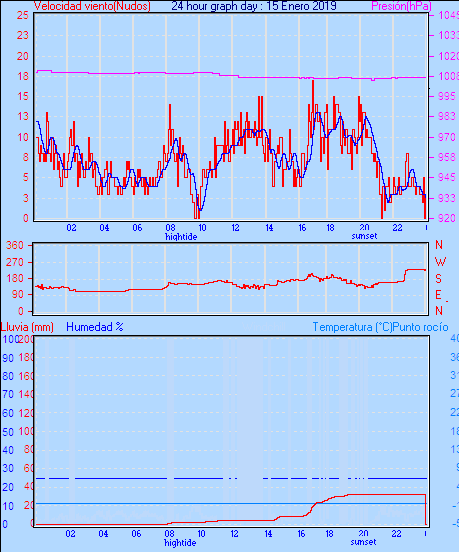Click the wind direction axis value 90
The height and width of the screenshot is (552, 459).
[18, 294]
